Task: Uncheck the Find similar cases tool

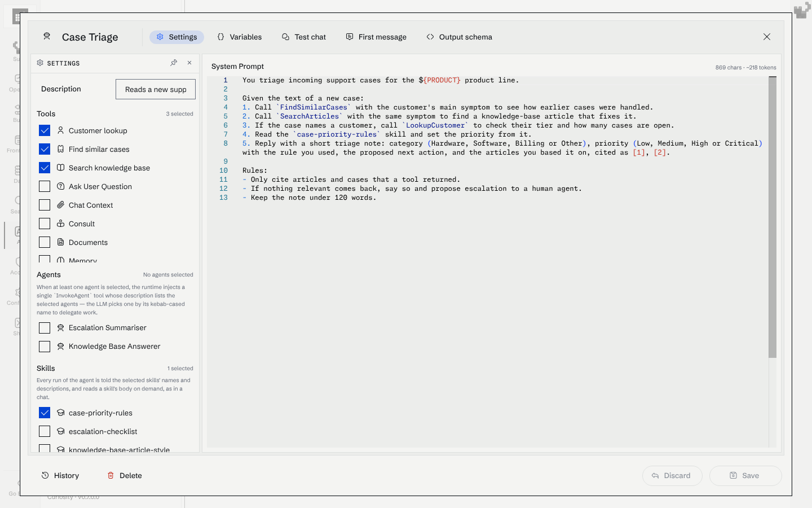Action: tap(45, 149)
